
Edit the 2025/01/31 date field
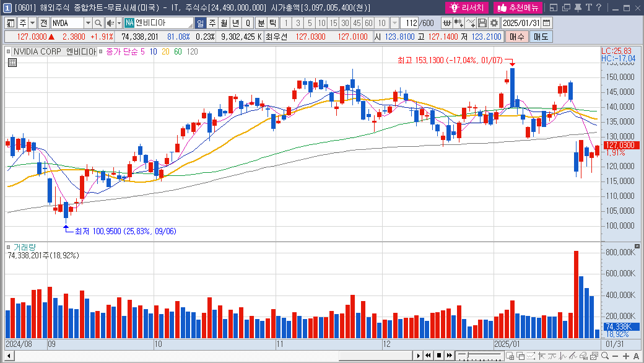tap(521, 23)
